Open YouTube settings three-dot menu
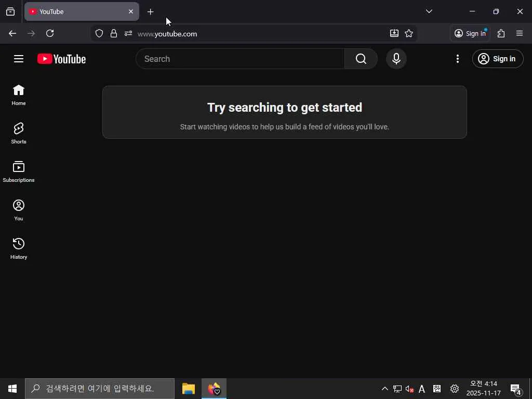The image size is (532, 399). (457, 59)
